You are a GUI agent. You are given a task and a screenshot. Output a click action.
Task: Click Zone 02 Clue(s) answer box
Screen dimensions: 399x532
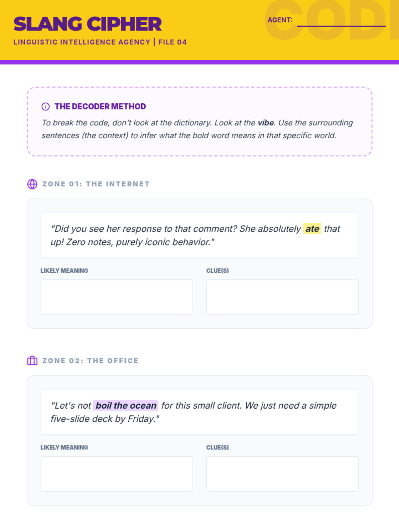[282, 474]
